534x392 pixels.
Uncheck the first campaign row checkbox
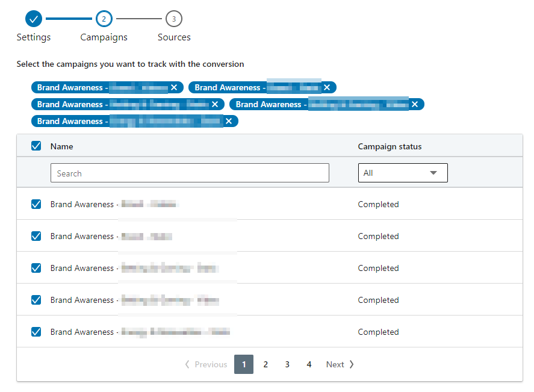[36, 204]
